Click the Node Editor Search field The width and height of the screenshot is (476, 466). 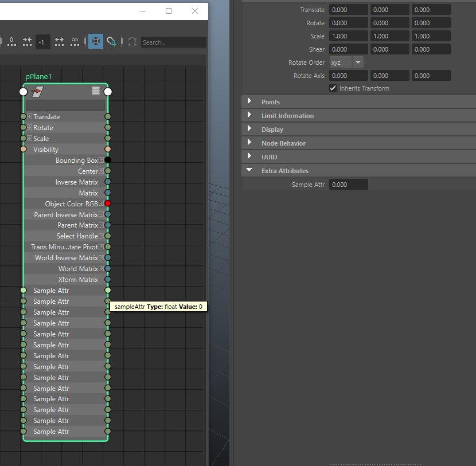pos(174,42)
